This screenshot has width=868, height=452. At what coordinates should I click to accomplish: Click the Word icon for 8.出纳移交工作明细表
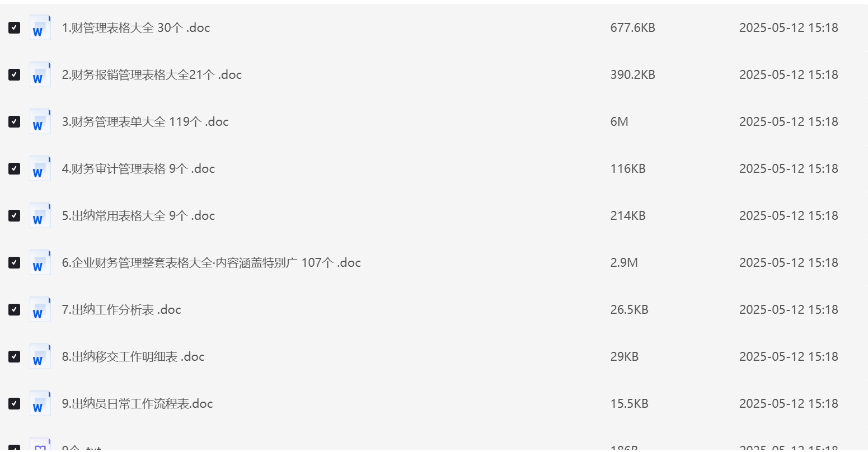tap(40, 356)
